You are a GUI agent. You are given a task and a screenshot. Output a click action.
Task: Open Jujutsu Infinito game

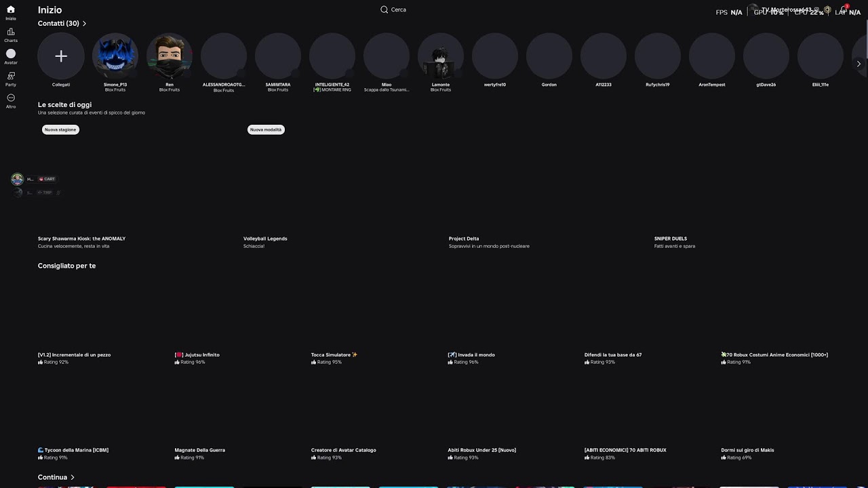coord(197,354)
